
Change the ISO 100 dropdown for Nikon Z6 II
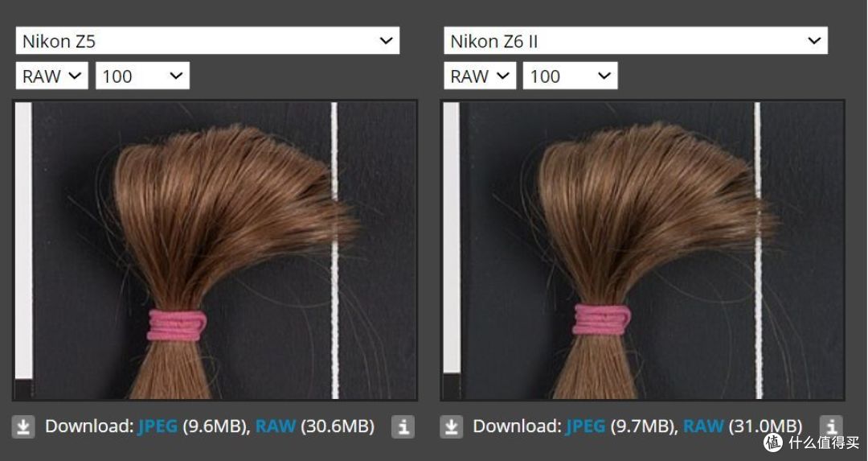point(570,76)
